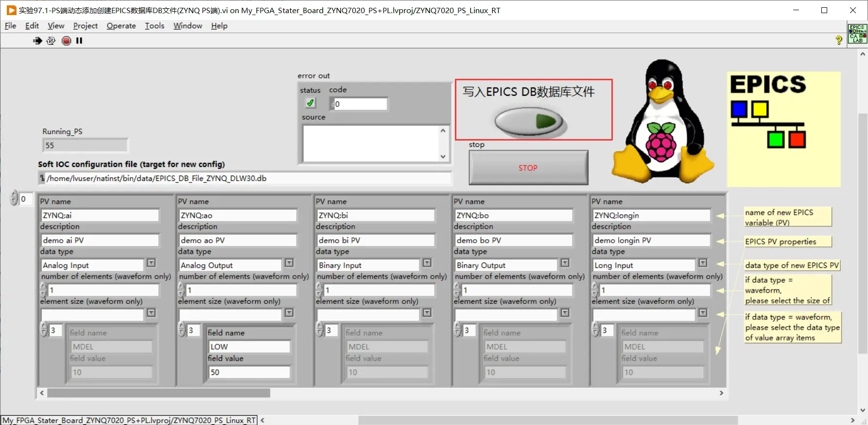The height and width of the screenshot is (425, 868).
Task: Click the bottom window horizontal scrollbar thumb
Action: click(x=548, y=420)
